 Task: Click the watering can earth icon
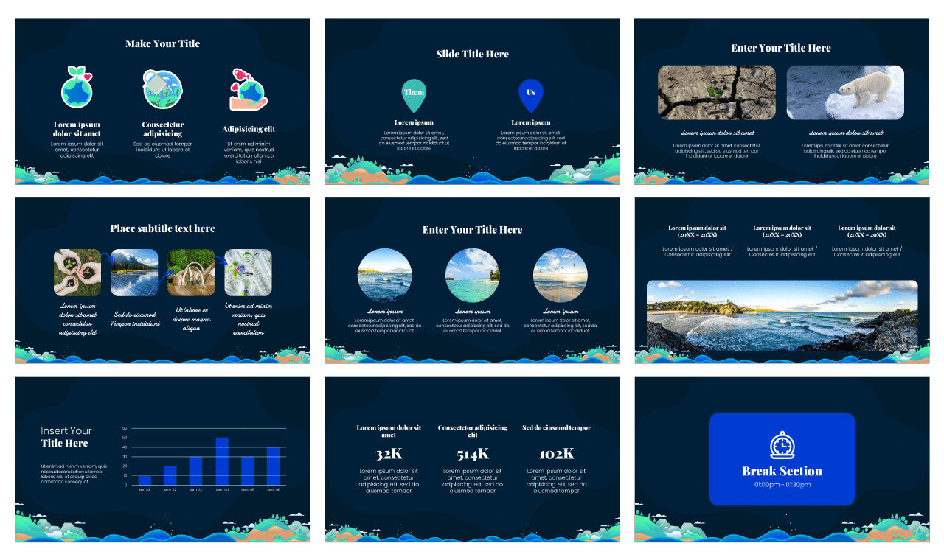click(x=162, y=88)
